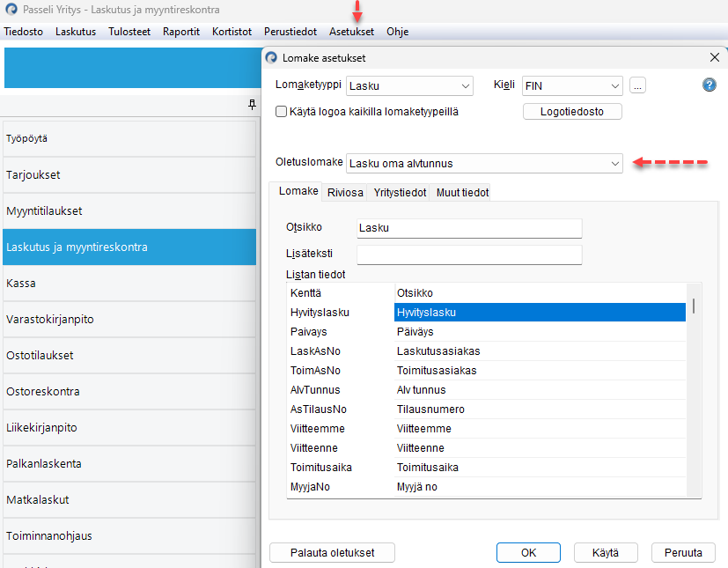Open the Lomaketyyppi dropdown
Screen dimensions: 728x568
tap(410, 86)
